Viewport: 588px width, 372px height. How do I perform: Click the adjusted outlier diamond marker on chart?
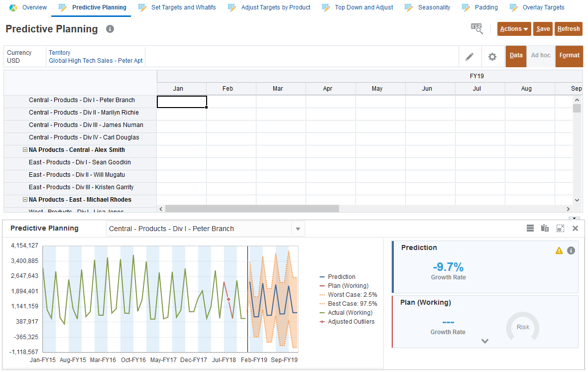229,299
